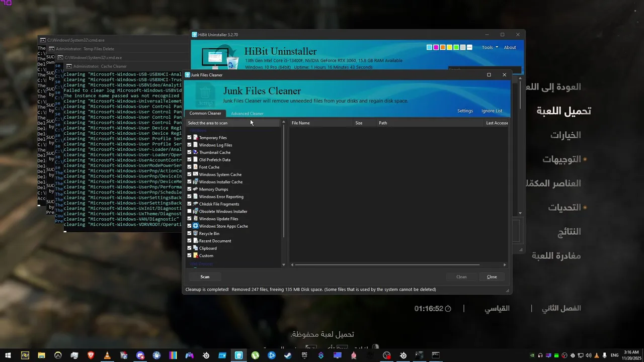Click the scan list scroll-down arrow
644x362 pixels.
[283, 264]
